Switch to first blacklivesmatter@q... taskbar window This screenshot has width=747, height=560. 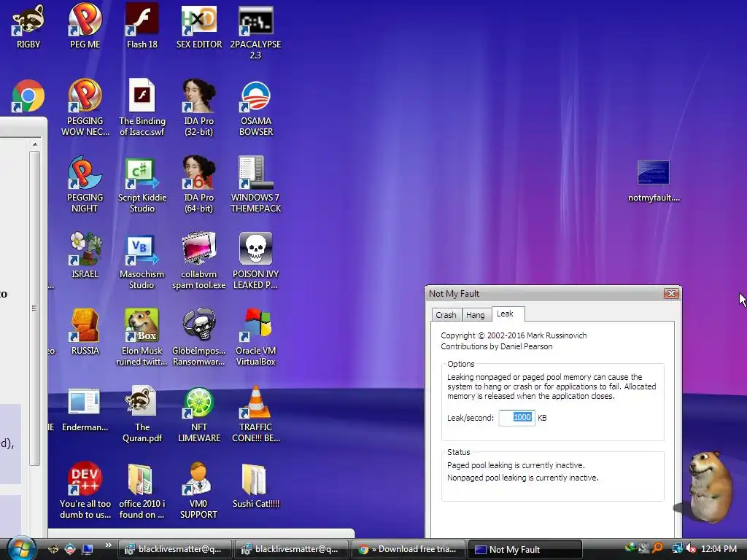tap(175, 549)
